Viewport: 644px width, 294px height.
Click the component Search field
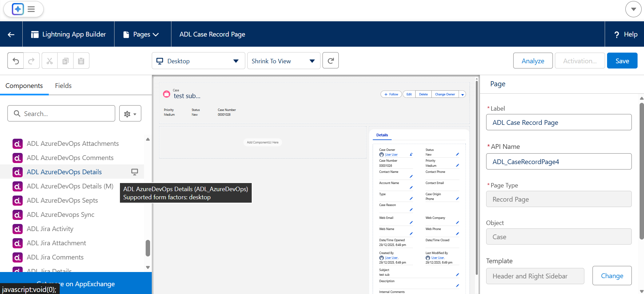tap(61, 114)
